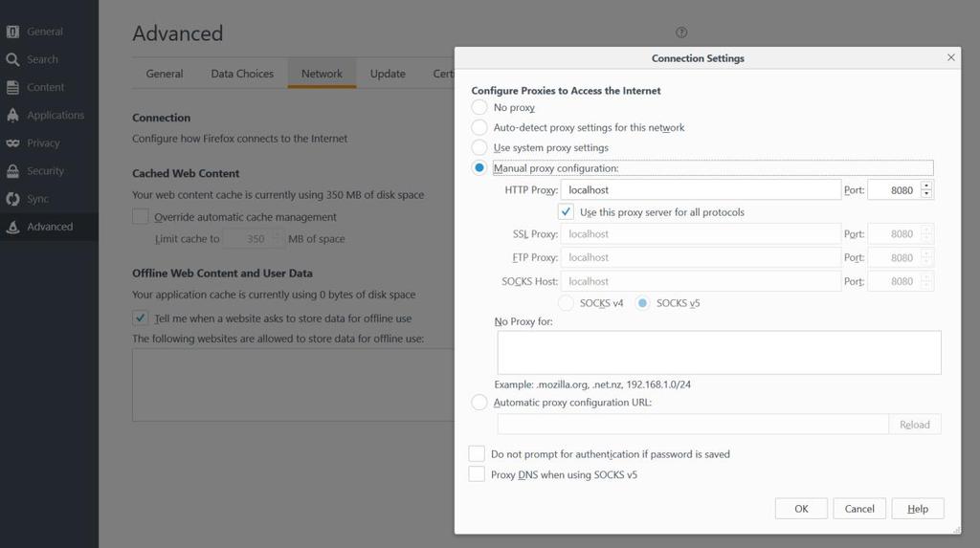Click the Connection Settings title text
980x548 pixels.
pyautogui.click(x=698, y=58)
